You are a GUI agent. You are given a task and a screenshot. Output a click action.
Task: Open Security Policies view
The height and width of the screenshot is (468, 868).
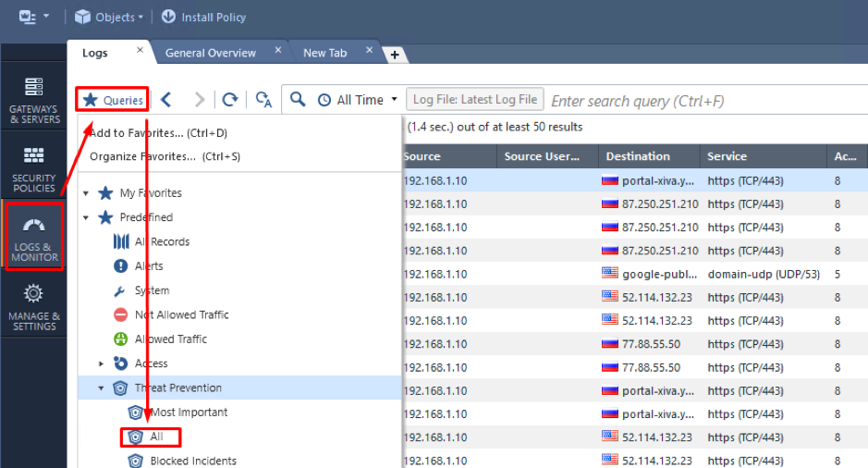pos(34,169)
